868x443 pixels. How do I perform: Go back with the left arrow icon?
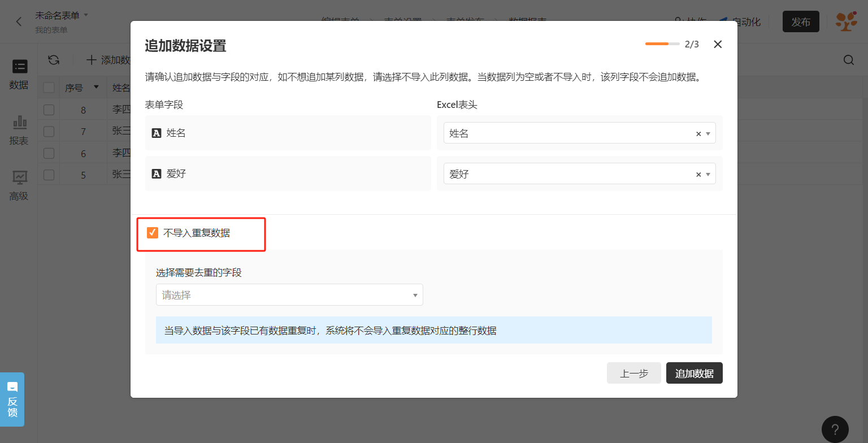click(x=19, y=21)
